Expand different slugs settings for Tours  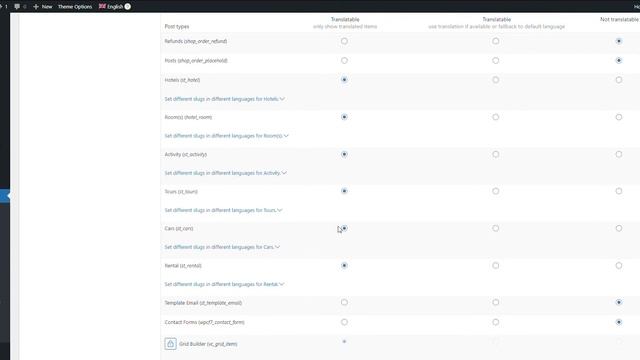[x=223, y=210]
